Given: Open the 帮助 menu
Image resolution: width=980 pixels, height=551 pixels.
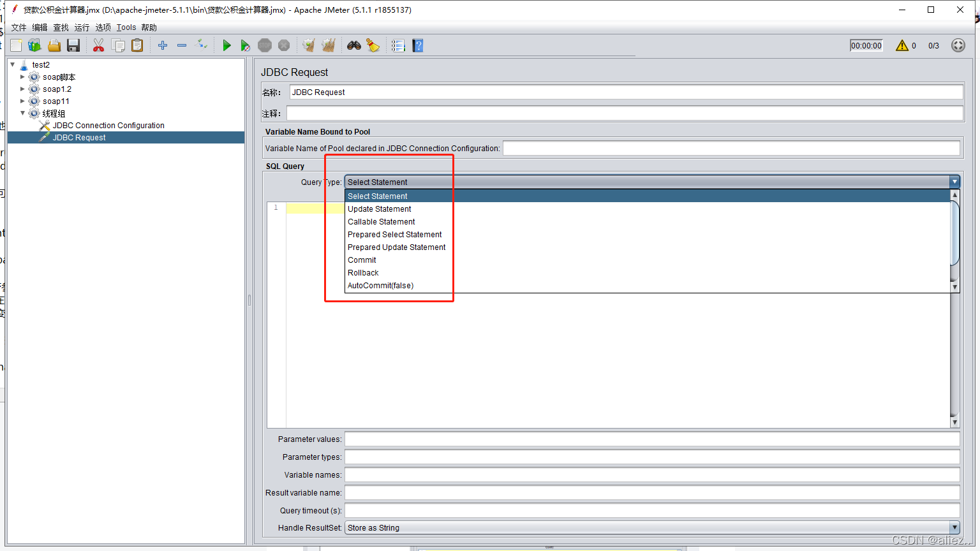Looking at the screenshot, I should click(149, 27).
